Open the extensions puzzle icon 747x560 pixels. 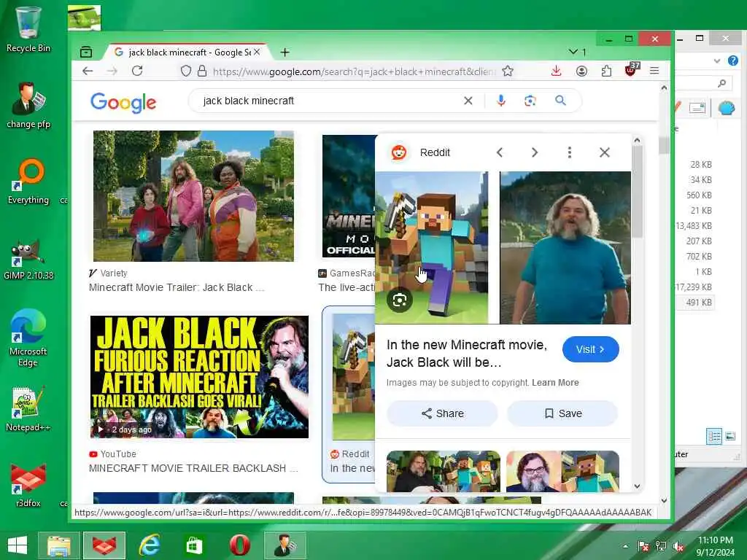(x=606, y=71)
